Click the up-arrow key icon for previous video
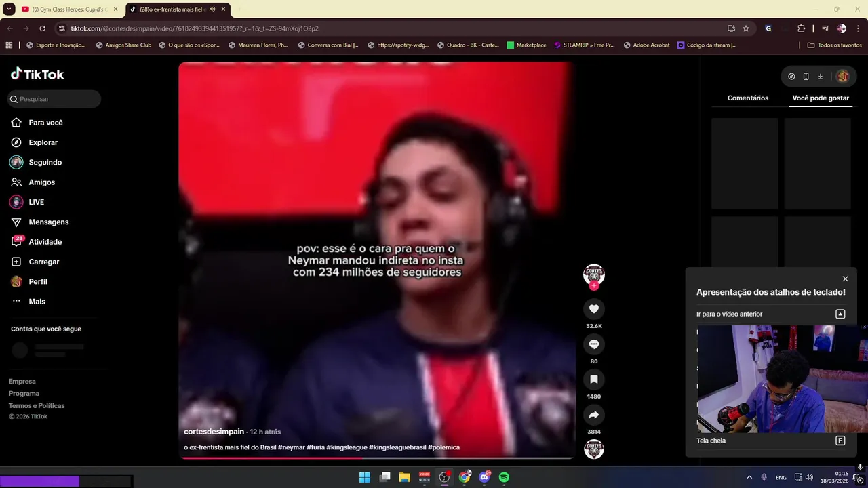This screenshot has height=488, width=868. tap(840, 314)
